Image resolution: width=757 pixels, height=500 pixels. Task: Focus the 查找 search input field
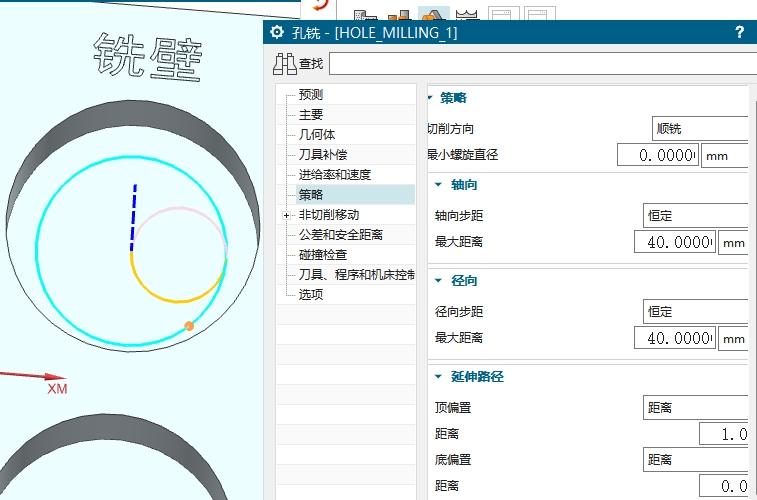pyautogui.click(x=543, y=64)
